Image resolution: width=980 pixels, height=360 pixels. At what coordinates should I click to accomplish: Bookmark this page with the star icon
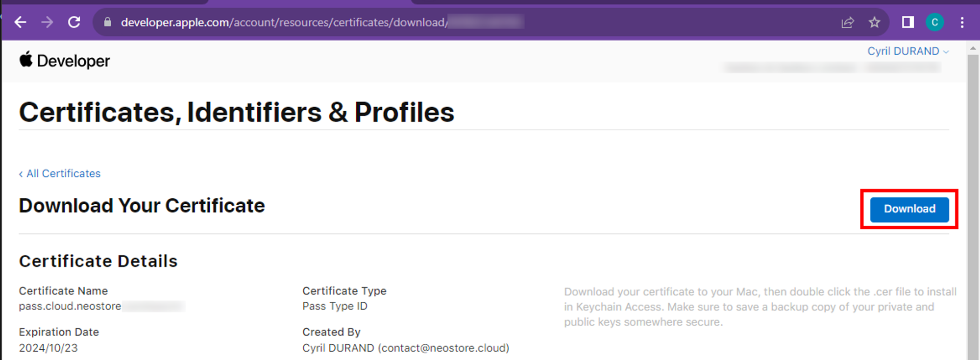pos(874,22)
